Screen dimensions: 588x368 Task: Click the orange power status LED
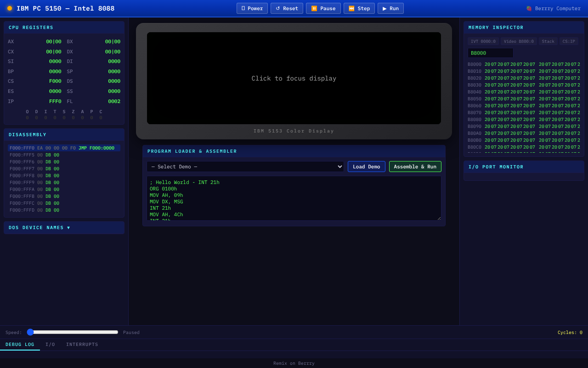tap(10, 8)
